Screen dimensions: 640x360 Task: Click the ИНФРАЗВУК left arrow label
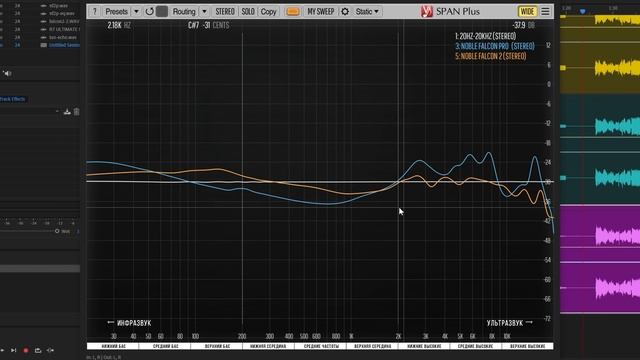pyautogui.click(x=129, y=323)
